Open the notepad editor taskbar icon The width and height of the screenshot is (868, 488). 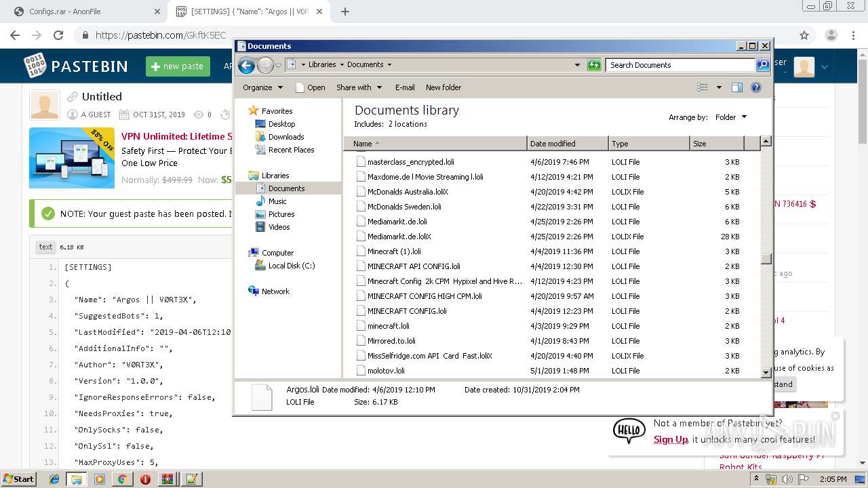tap(191, 479)
